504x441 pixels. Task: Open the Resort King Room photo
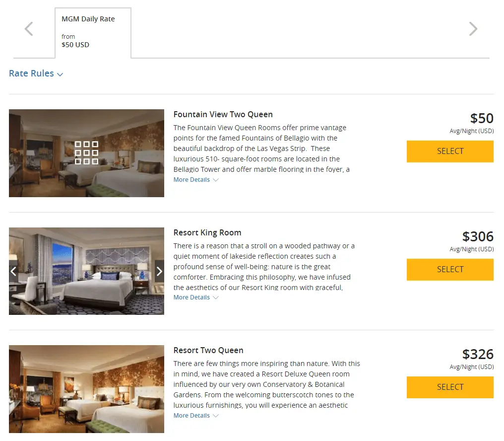pyautogui.click(x=86, y=271)
